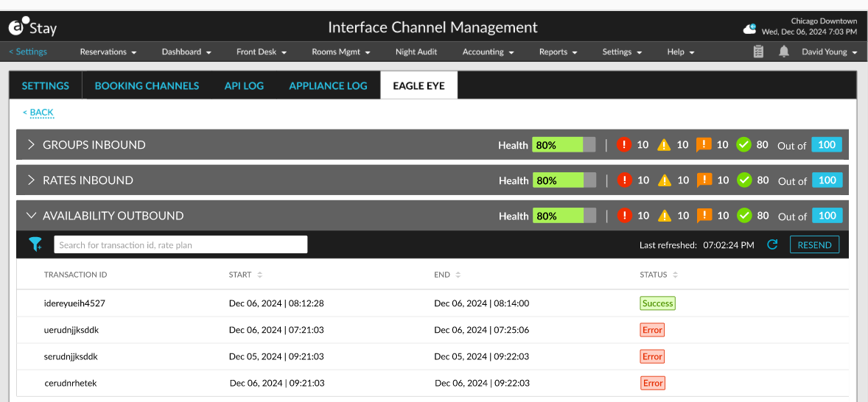Click the RESEND button
The width and height of the screenshot is (868, 402).
click(x=814, y=244)
